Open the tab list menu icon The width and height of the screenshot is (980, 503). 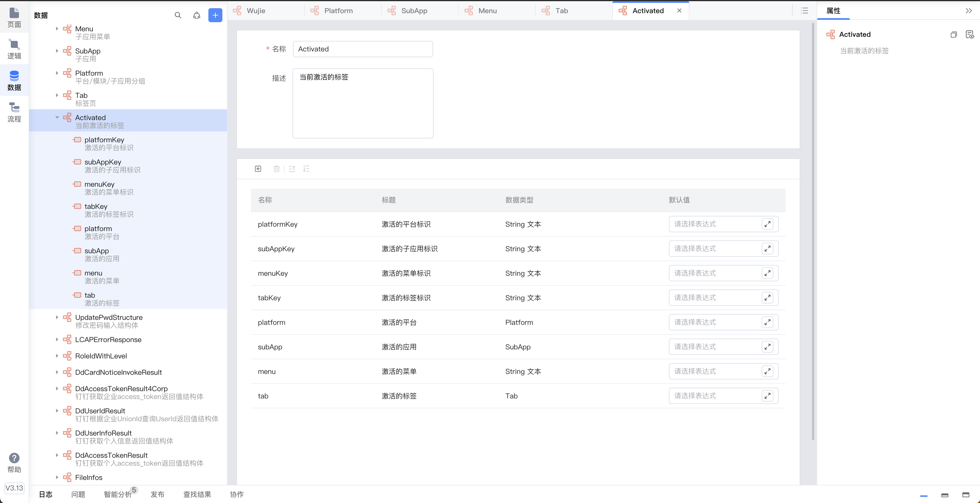[804, 11]
